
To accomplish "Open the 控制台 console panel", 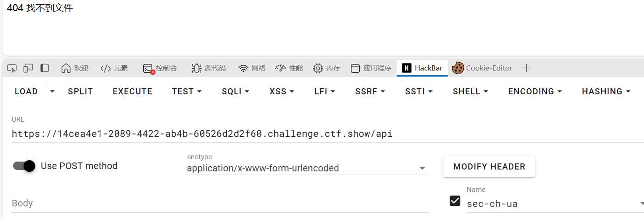I will (x=160, y=68).
